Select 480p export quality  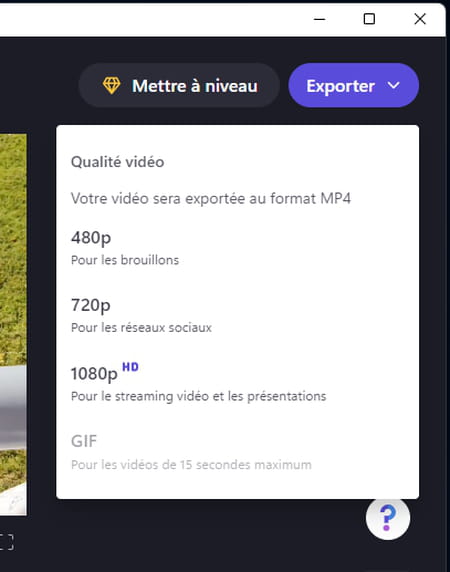point(237,248)
